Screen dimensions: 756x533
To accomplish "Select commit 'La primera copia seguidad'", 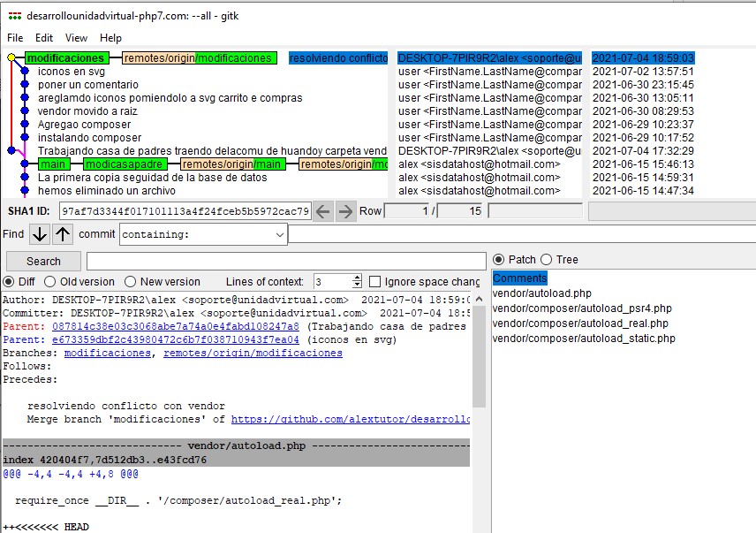I will [x=153, y=178].
